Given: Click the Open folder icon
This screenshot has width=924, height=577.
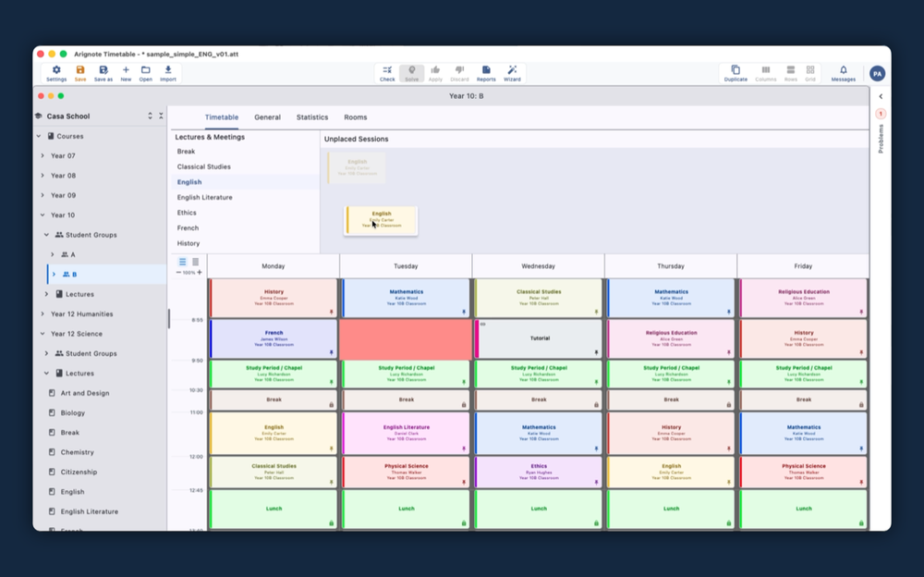Looking at the screenshot, I should [x=146, y=69].
